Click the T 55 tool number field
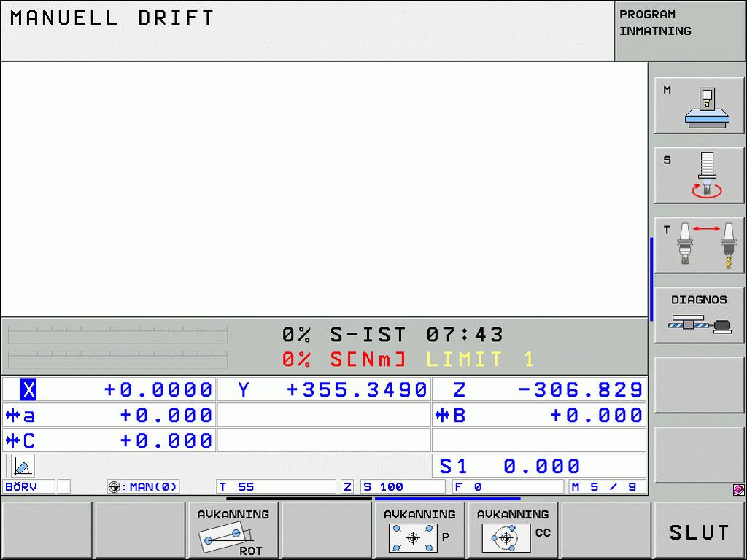 click(276, 486)
